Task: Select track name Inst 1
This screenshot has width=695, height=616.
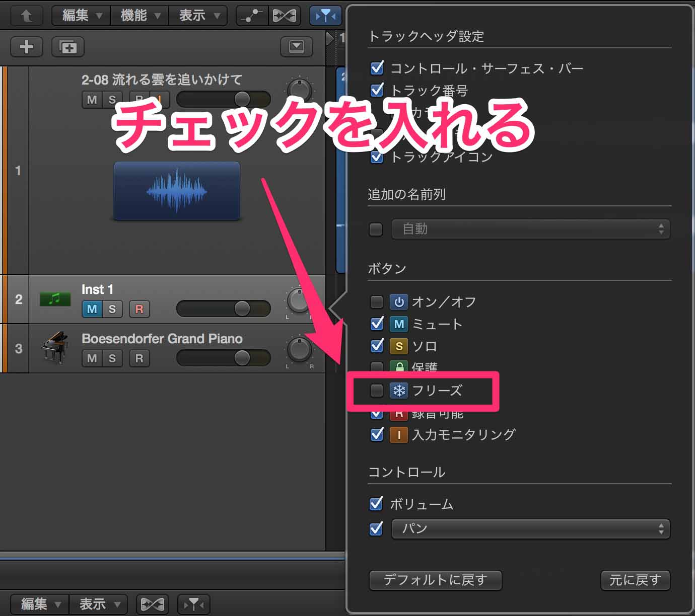Action: pos(97,289)
